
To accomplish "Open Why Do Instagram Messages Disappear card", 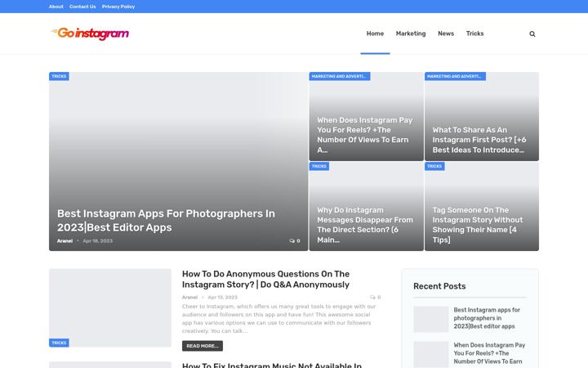I will click(x=365, y=225).
